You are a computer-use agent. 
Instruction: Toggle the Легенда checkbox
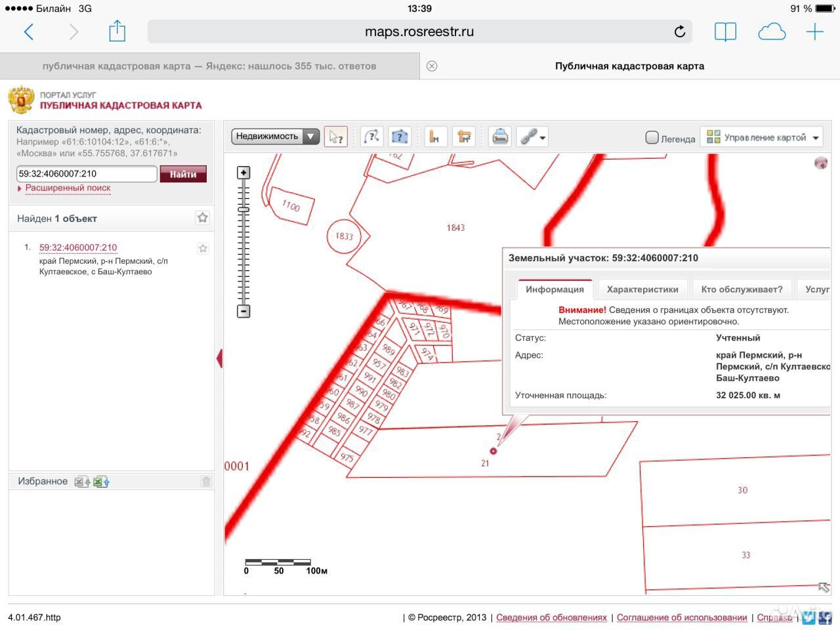652,138
